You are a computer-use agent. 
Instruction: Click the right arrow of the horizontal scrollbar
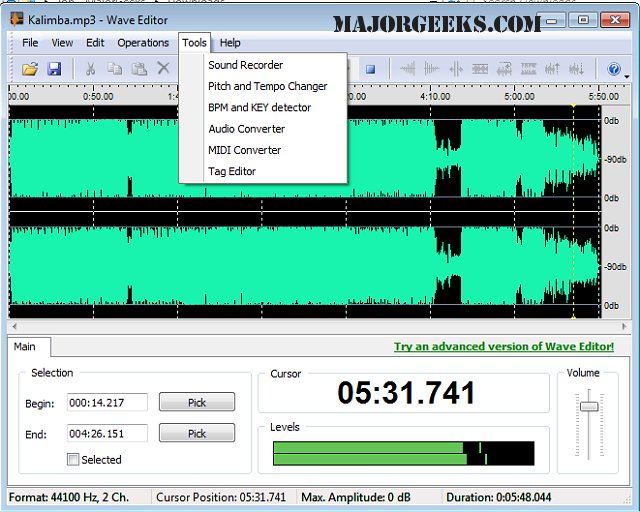pos(624,326)
